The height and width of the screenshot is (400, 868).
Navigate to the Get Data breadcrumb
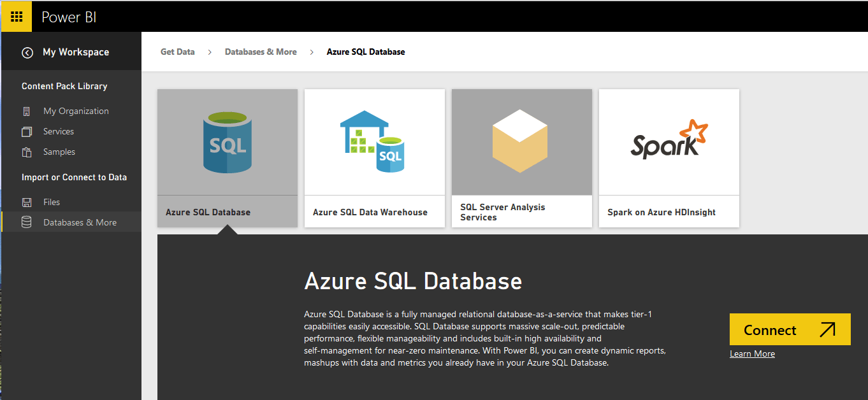click(x=177, y=52)
